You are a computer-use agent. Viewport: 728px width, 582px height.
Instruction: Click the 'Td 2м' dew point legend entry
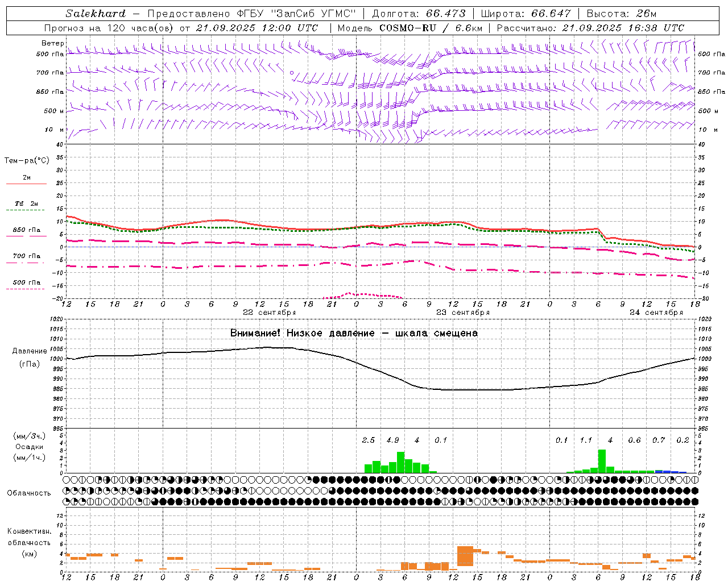27,203
